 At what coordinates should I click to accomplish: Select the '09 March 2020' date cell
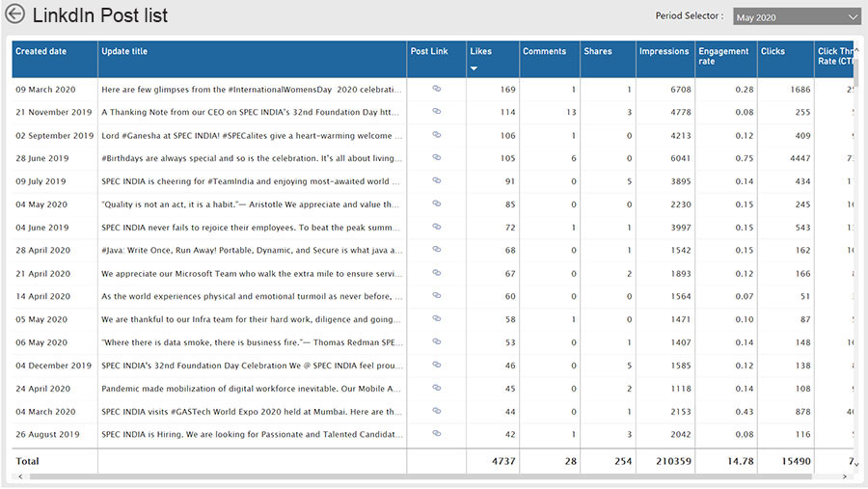45,89
